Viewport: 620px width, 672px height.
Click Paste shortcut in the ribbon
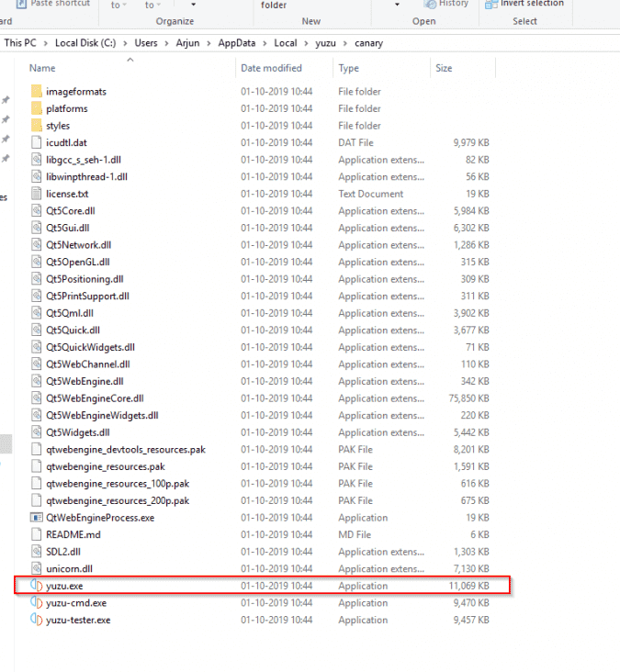(x=53, y=4)
